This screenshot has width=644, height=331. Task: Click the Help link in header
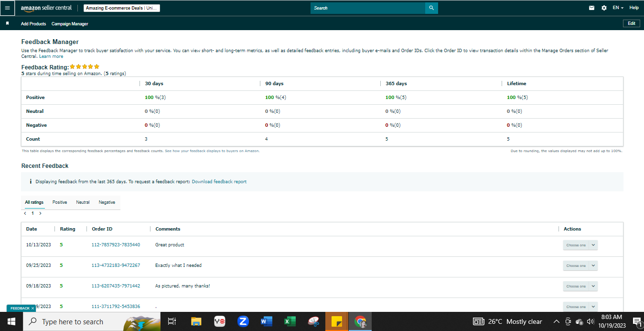(x=634, y=8)
